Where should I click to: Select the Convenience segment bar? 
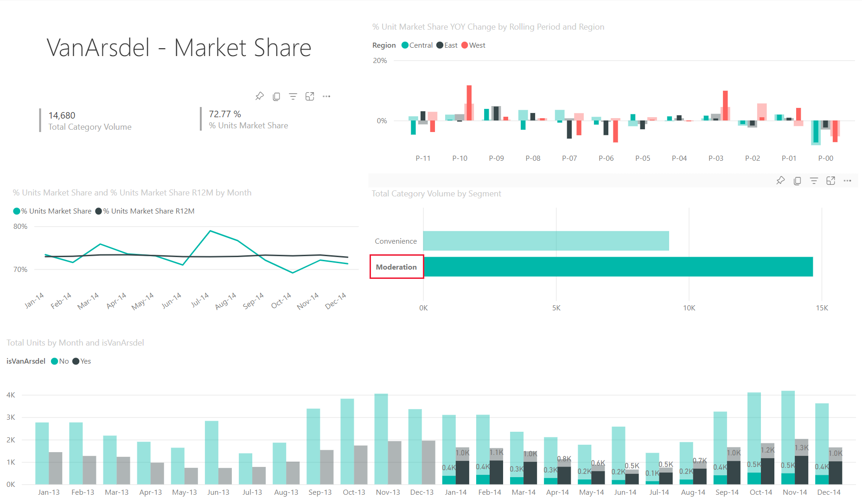tap(543, 240)
